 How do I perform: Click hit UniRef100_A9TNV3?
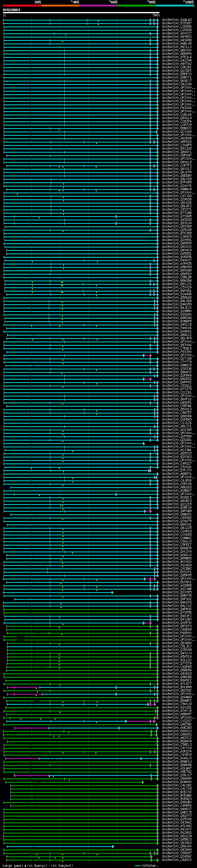177,37
